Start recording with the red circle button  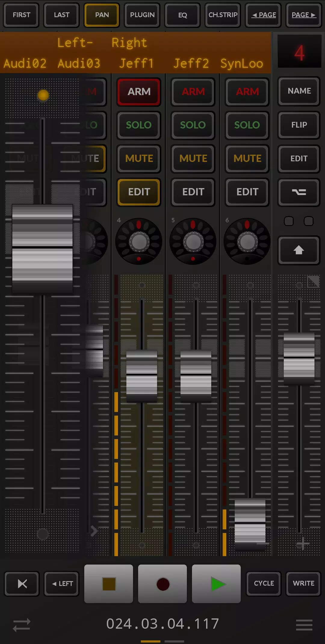[x=162, y=584]
